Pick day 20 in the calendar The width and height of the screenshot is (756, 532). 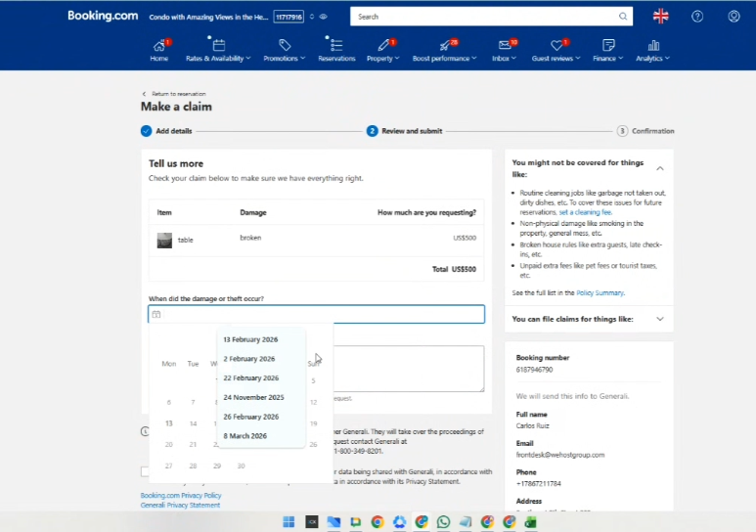pos(169,445)
